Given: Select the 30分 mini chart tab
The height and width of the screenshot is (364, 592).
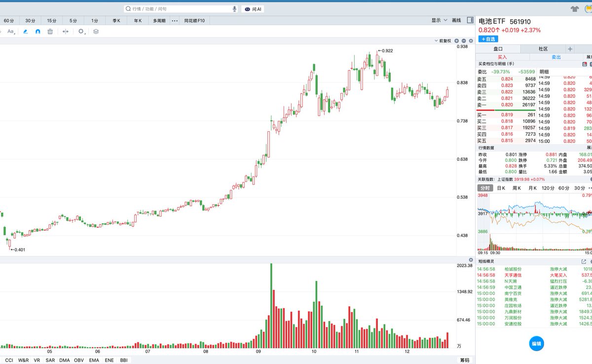Looking at the screenshot, I should (580, 188).
